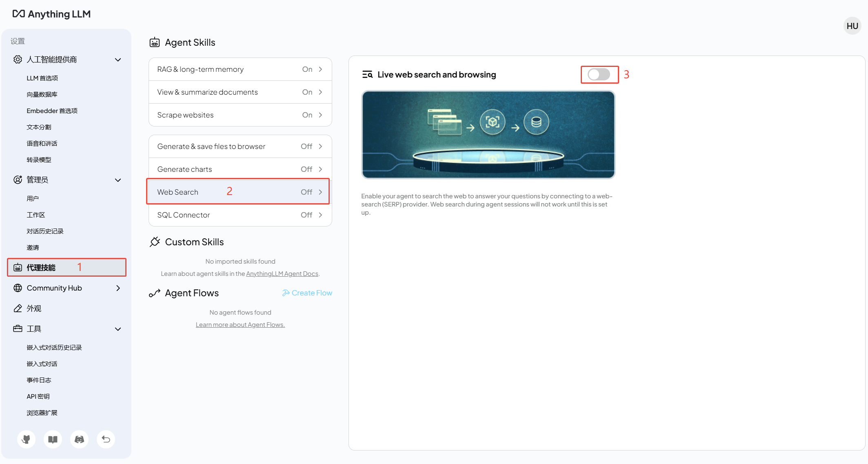Open the Discord icon in the footer

(79, 439)
